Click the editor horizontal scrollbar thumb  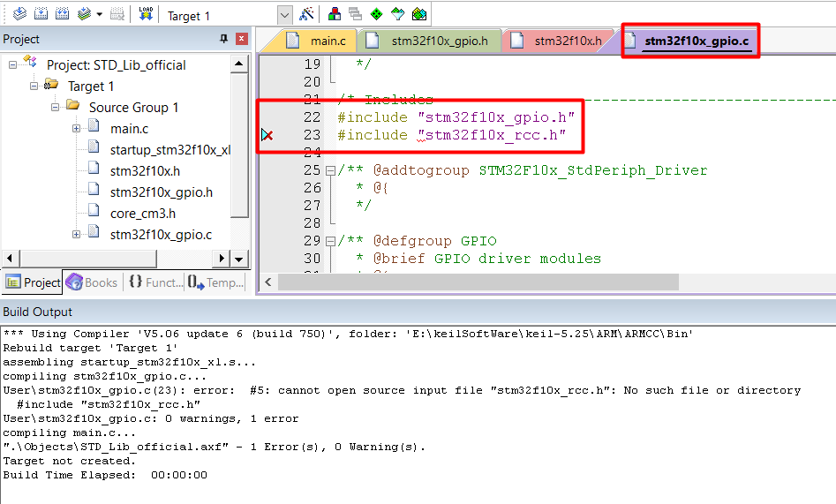pyautogui.click(x=478, y=282)
